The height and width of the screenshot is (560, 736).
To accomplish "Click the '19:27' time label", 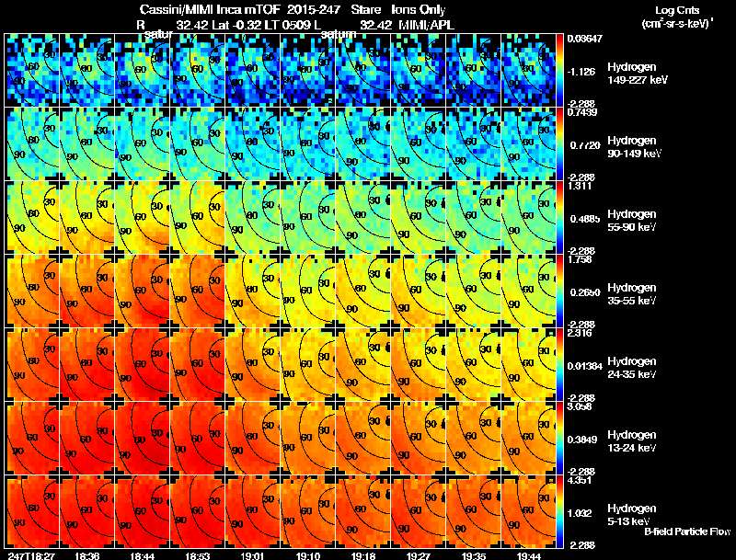I will click(419, 556).
